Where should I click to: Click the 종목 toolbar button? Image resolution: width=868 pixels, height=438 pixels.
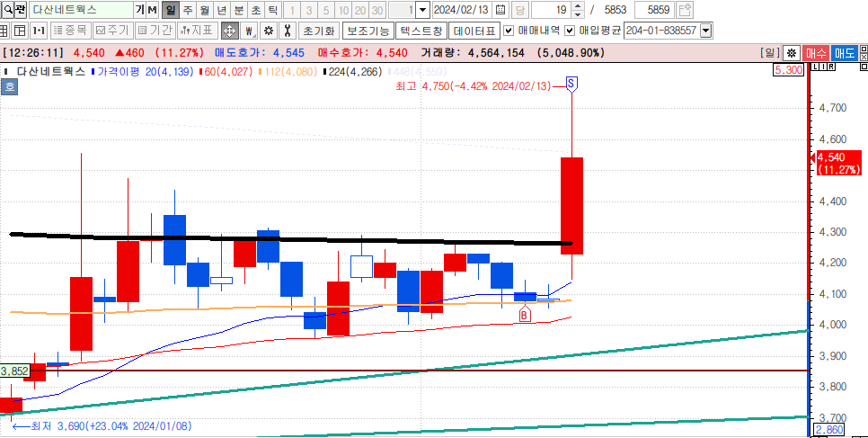coord(70,31)
